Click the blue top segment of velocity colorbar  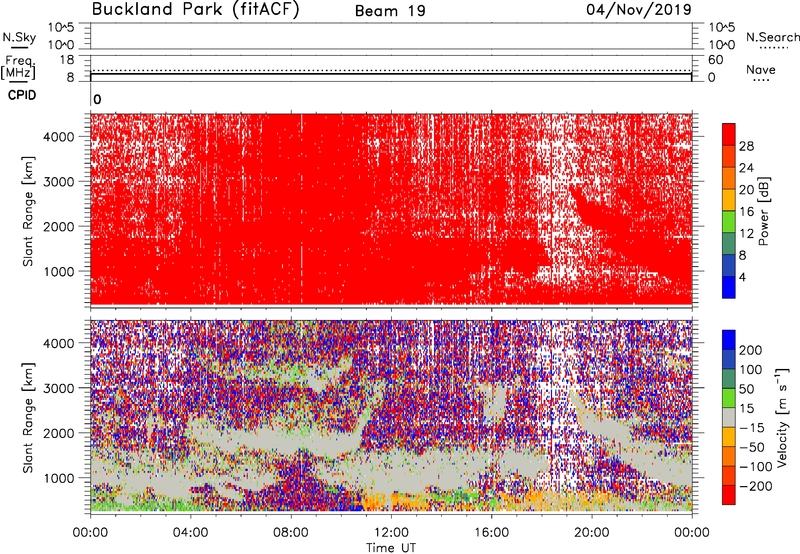pos(729,340)
